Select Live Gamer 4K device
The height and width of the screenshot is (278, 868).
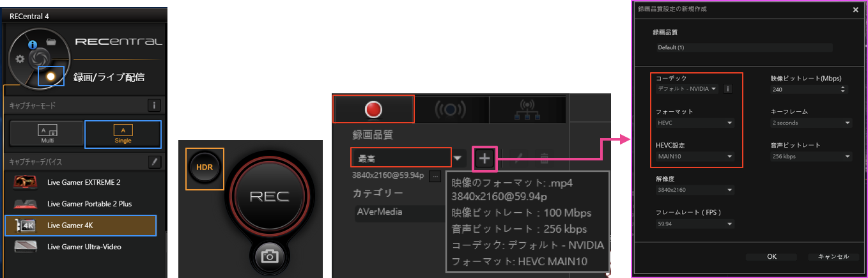(81, 226)
